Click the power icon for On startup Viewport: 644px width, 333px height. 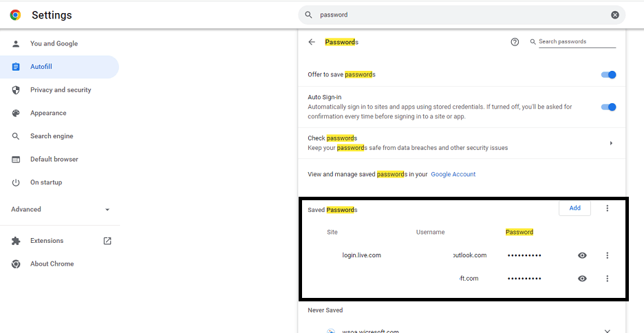tap(16, 182)
